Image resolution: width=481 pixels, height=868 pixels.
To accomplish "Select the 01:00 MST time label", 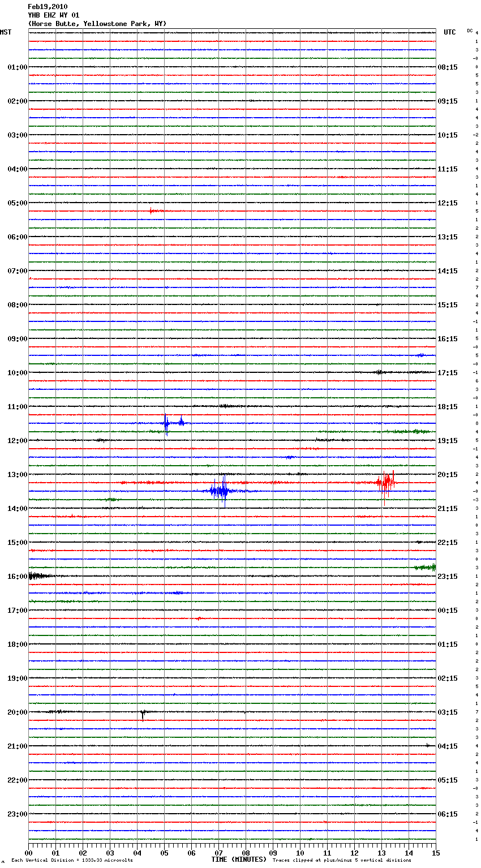I will pos(18,67).
